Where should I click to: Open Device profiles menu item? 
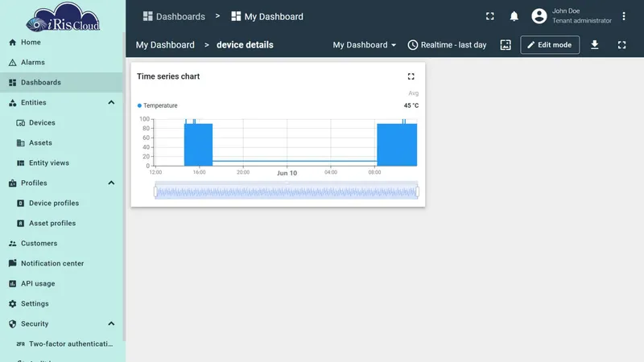pos(61,204)
